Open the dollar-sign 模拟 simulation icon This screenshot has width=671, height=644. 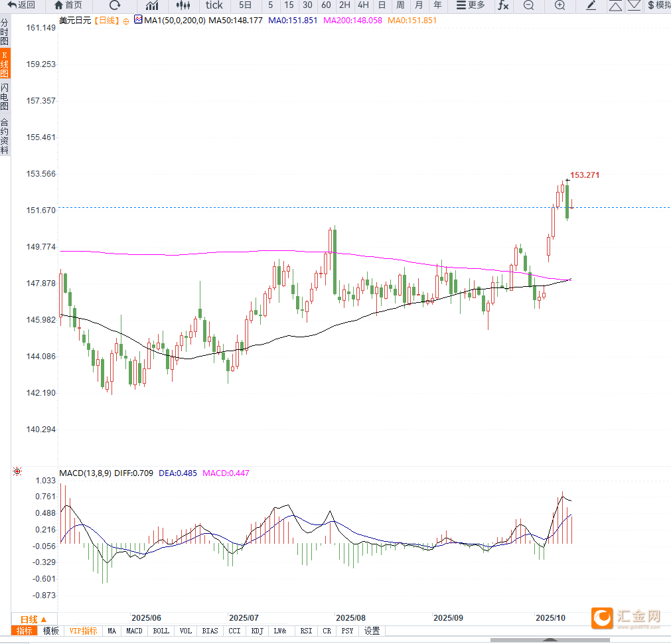pos(659,5)
